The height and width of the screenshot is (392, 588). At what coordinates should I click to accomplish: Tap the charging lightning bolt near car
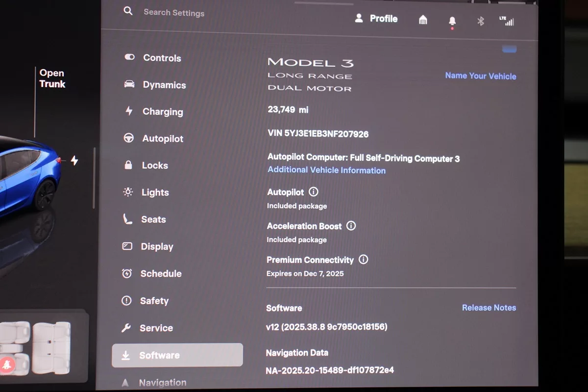coord(74,160)
